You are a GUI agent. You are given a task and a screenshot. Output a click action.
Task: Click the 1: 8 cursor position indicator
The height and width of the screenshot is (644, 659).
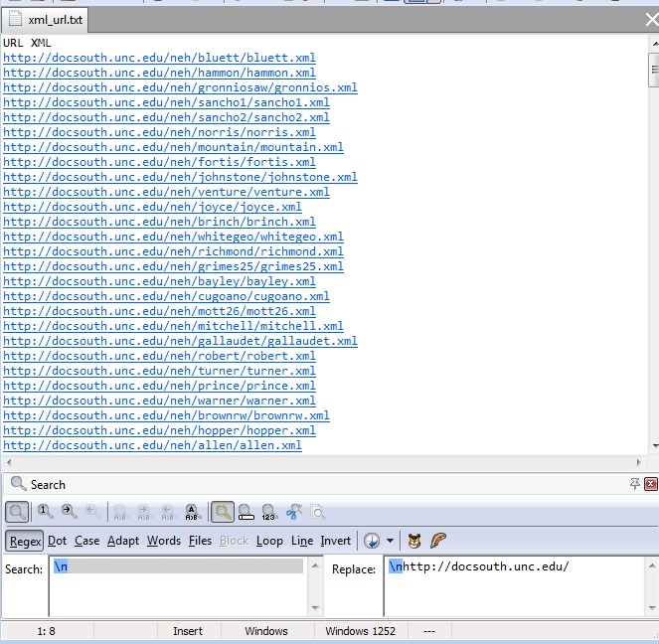(47, 631)
